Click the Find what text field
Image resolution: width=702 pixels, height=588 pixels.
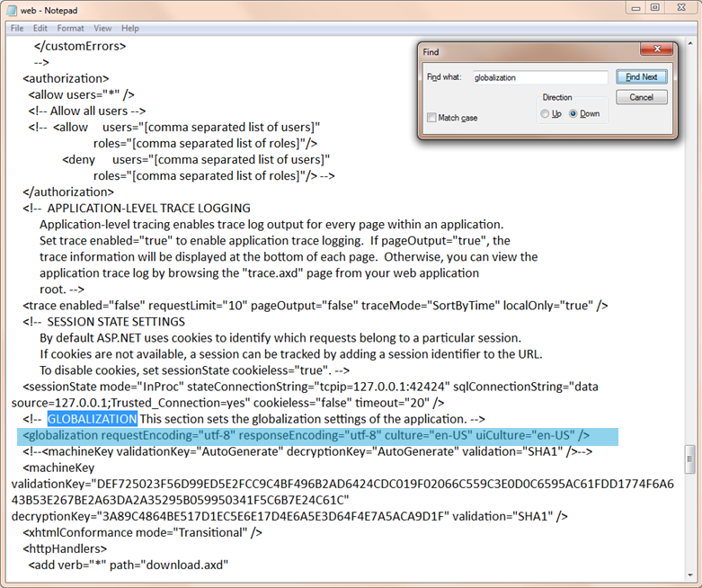(x=539, y=77)
